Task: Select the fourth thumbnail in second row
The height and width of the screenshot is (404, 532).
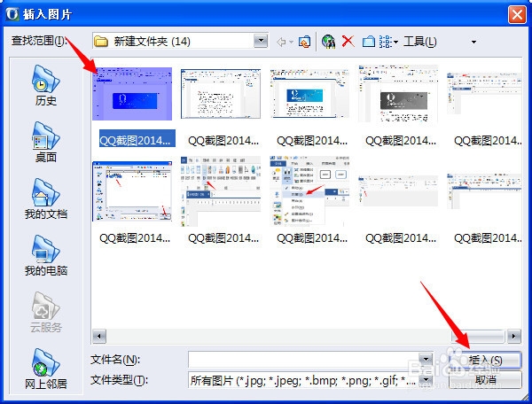Action: point(398,191)
